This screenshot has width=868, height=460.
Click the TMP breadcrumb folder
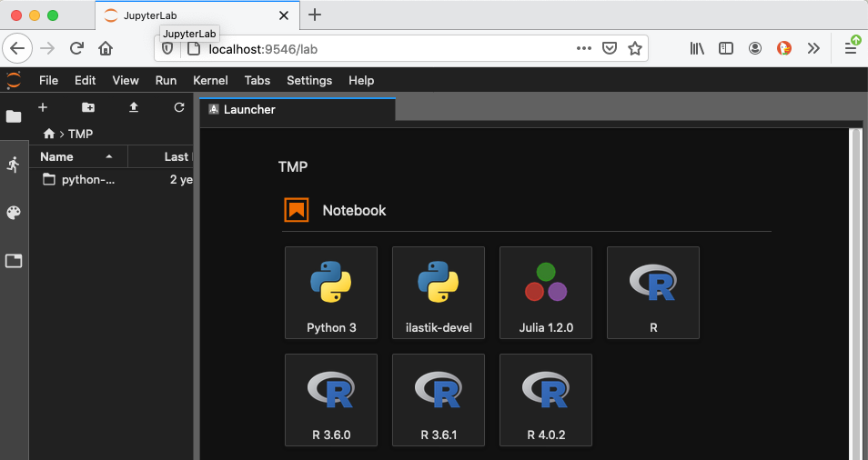[80, 134]
